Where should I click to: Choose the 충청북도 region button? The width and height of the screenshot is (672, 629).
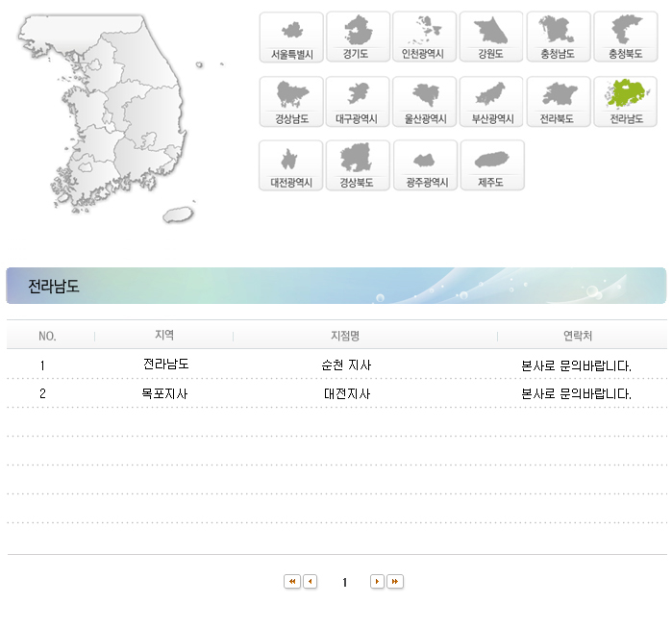coord(625,38)
